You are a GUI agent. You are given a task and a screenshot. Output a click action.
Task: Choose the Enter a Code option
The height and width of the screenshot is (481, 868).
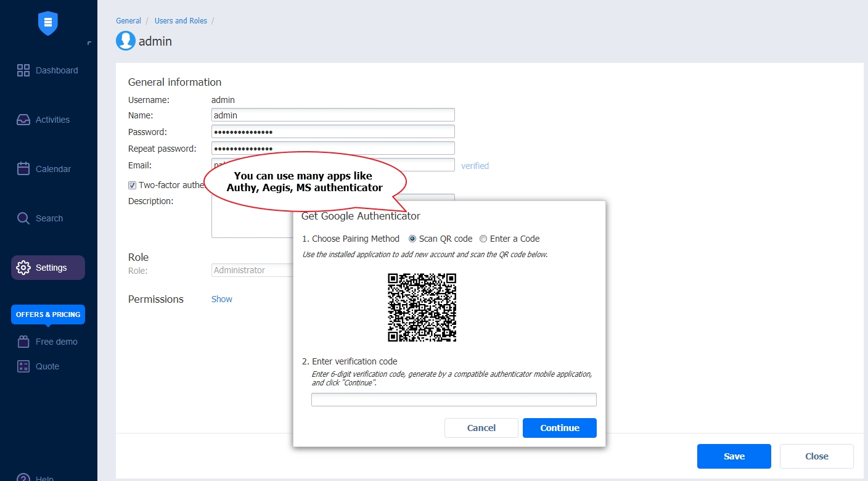483,239
